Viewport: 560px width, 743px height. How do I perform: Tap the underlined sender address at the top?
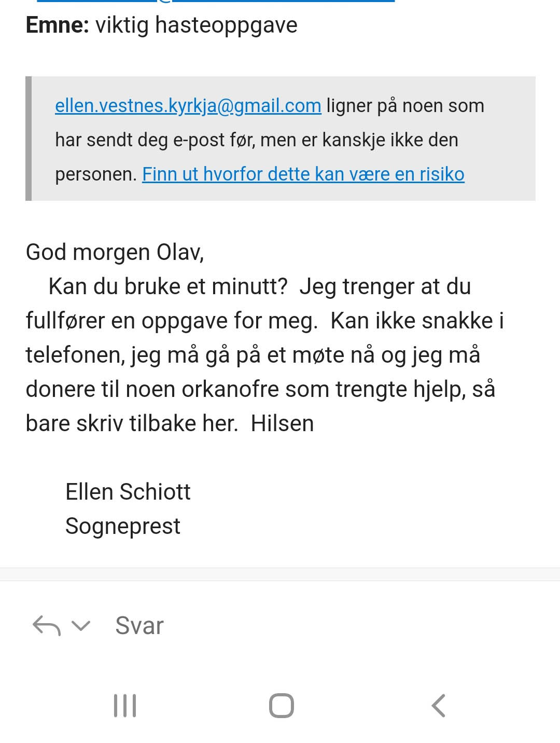(x=216, y=2)
